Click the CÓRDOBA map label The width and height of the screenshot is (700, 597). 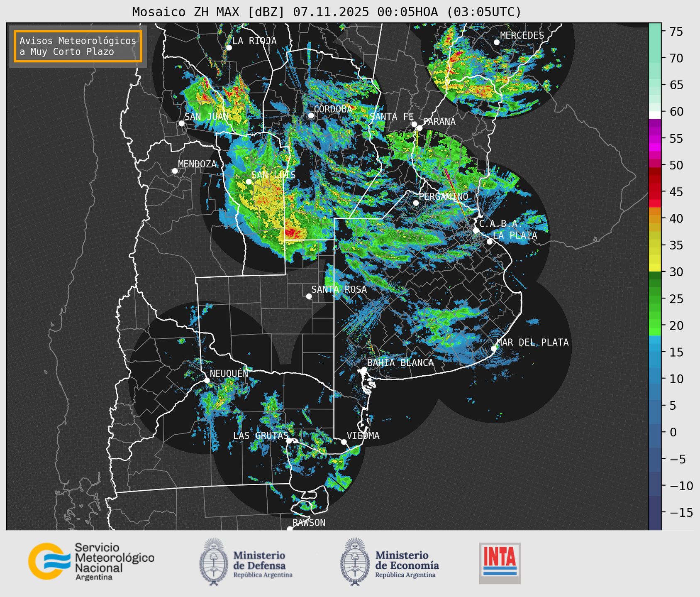coord(333,109)
